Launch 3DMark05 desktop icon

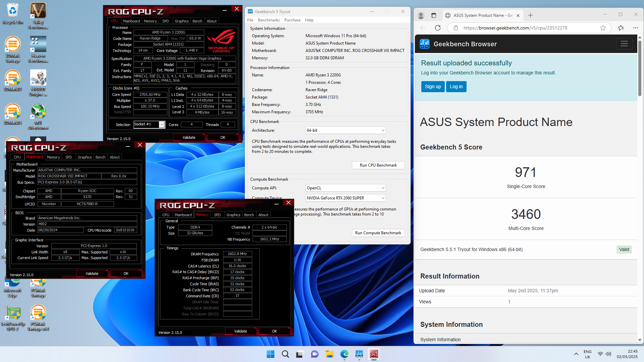[x=12, y=114]
